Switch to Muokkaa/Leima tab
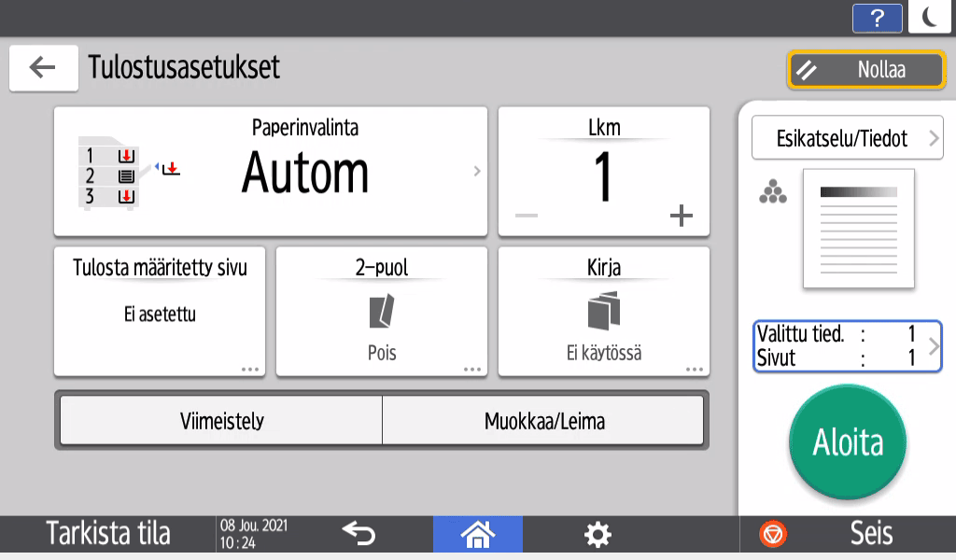The image size is (956, 560). [542, 420]
